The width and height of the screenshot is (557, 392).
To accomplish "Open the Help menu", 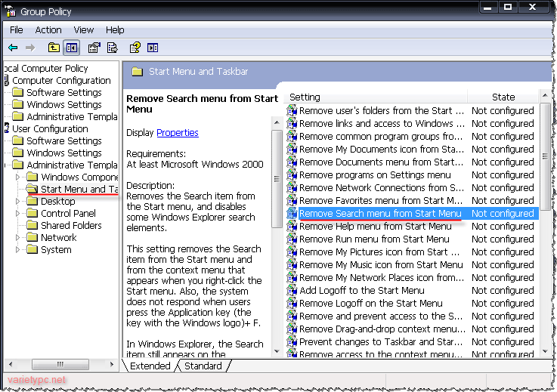I will pyautogui.click(x=115, y=30).
